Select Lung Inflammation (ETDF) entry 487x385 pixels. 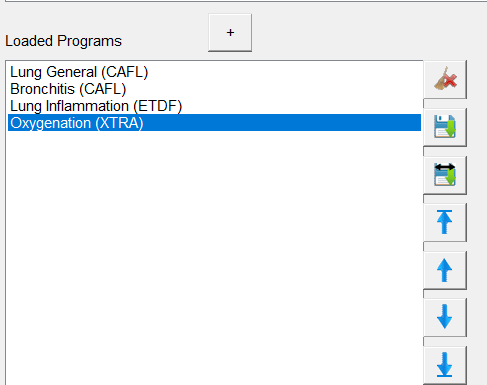coord(96,106)
